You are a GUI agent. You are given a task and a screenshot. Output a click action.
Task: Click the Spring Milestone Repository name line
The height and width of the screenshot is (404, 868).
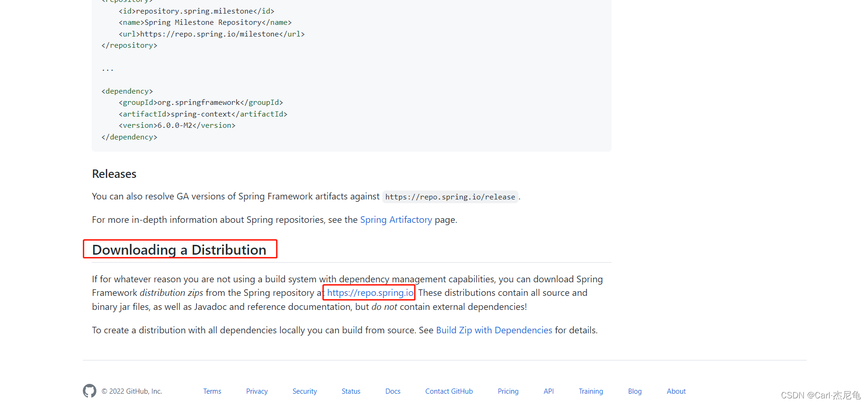[205, 22]
